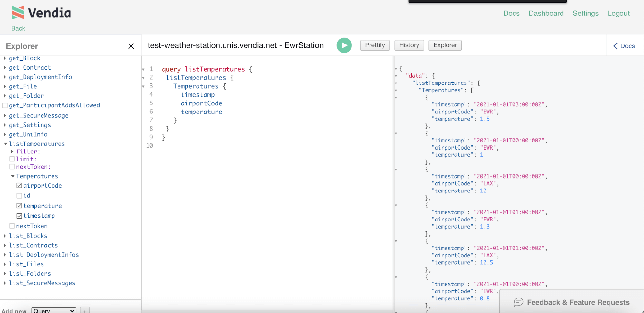
Task: Open Settings in top navigation
Action: 585,13
